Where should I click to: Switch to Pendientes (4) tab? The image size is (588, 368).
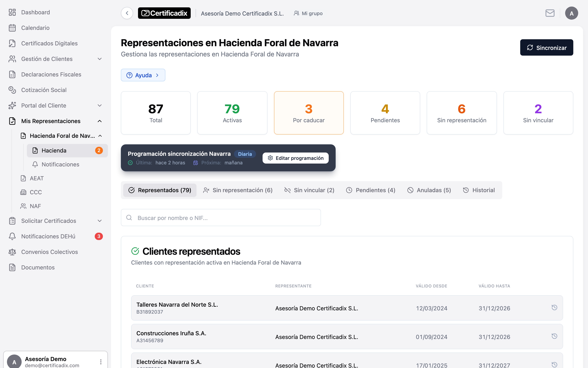[371, 190]
